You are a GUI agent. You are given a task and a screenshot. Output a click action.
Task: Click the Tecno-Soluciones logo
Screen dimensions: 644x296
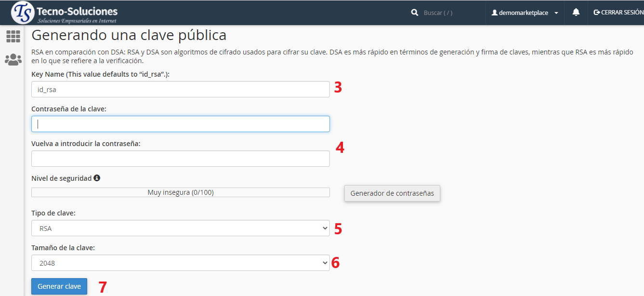pyautogui.click(x=65, y=13)
